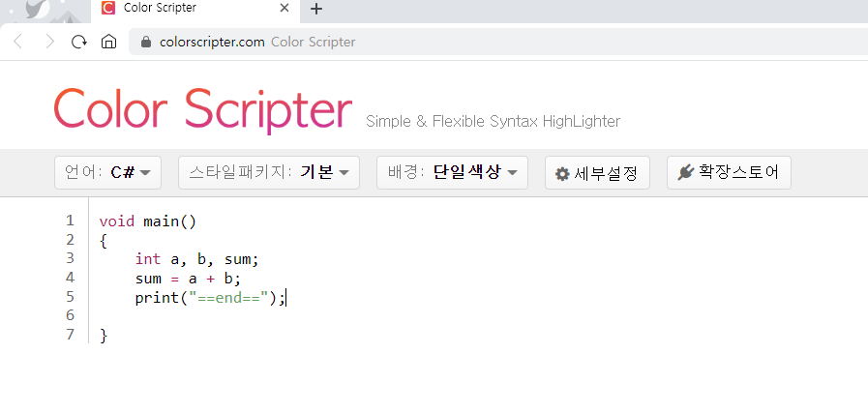Click the "==end==" string literal
The height and width of the screenshot is (413, 868).
(x=228, y=298)
